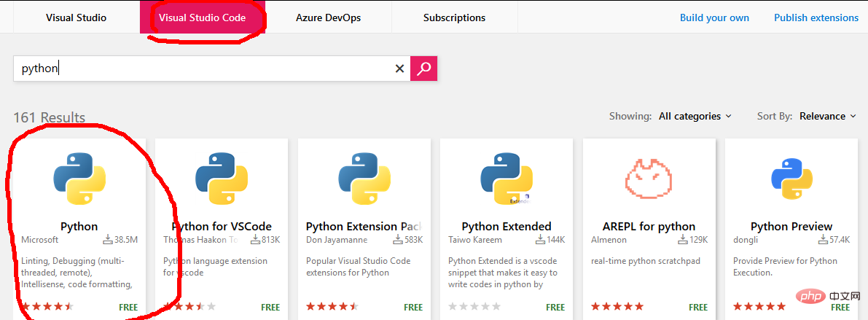This screenshot has width=868, height=320.
Task: Click the 144K download count
Action: 550,240
